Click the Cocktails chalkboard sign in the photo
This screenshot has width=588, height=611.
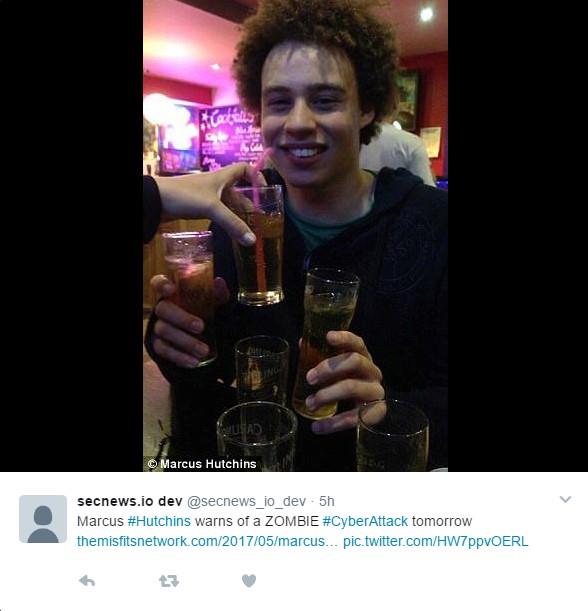(x=231, y=137)
